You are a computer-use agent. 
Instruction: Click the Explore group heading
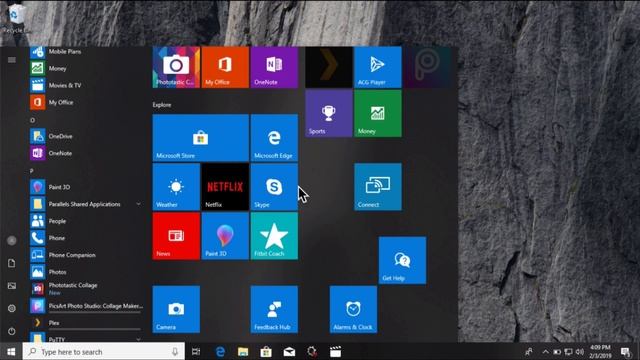click(x=162, y=105)
